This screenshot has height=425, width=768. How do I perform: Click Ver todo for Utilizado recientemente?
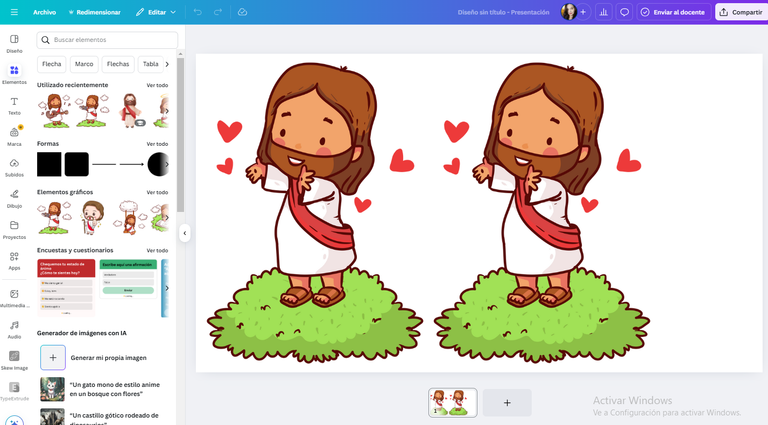[157, 85]
